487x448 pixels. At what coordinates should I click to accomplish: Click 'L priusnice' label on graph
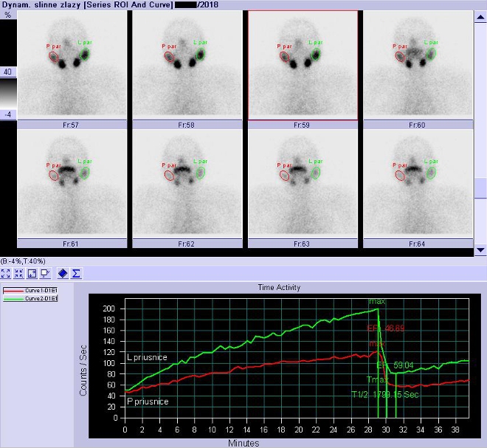pos(147,357)
